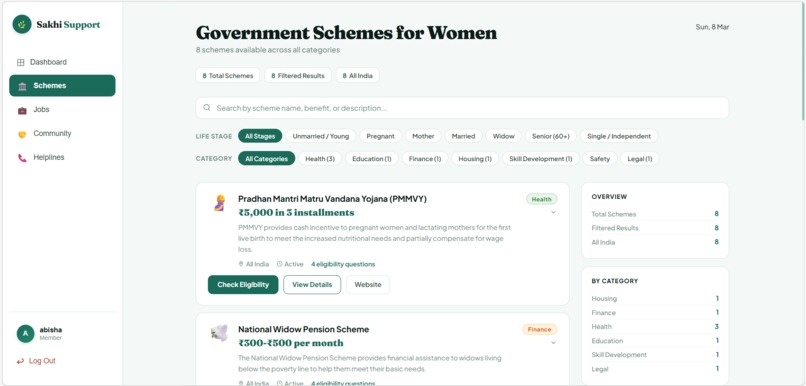Filter by Married life stage

(463, 136)
